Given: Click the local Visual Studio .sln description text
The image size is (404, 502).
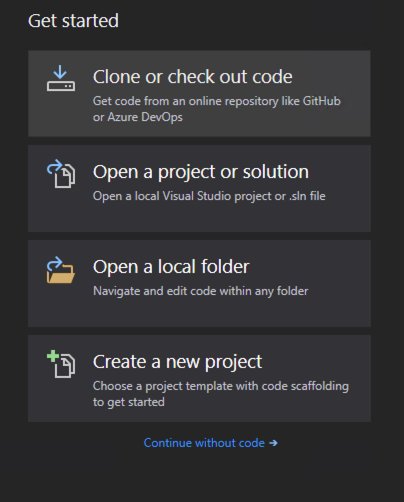Looking at the screenshot, I should point(209,196).
